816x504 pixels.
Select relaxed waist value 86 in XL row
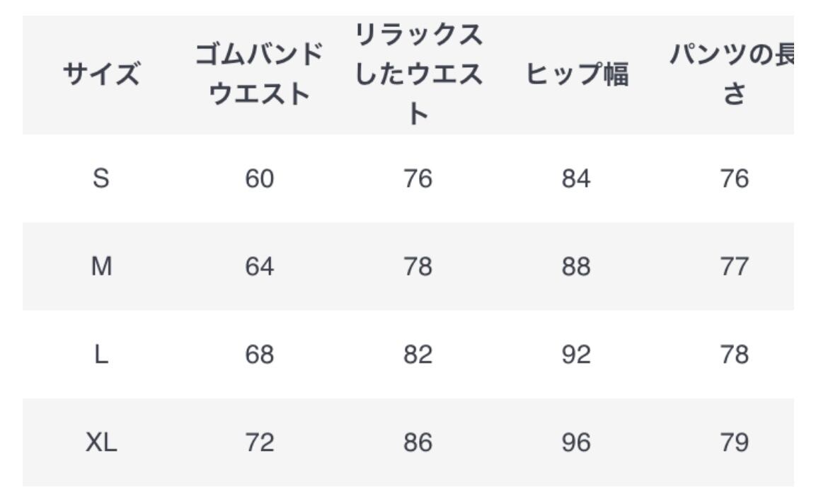(418, 443)
